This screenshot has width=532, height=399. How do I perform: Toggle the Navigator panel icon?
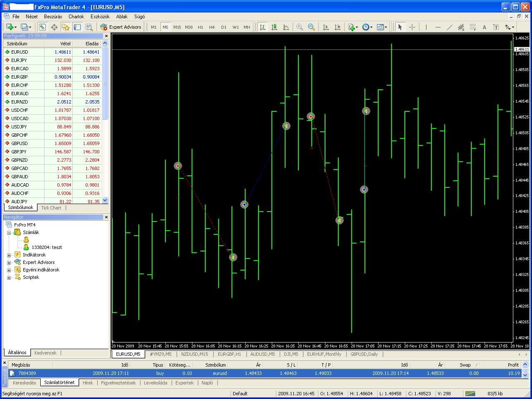coord(66,27)
